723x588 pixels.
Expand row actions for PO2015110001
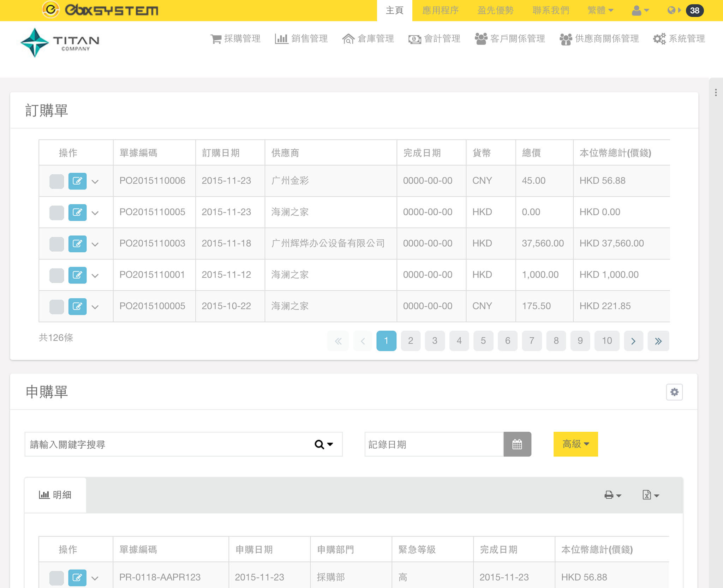95,276
